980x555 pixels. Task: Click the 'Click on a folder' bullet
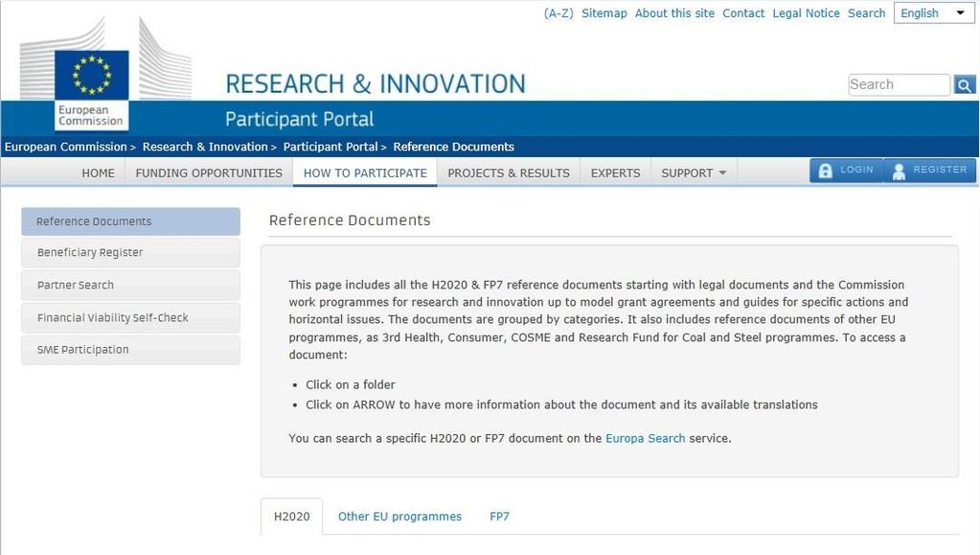[351, 384]
